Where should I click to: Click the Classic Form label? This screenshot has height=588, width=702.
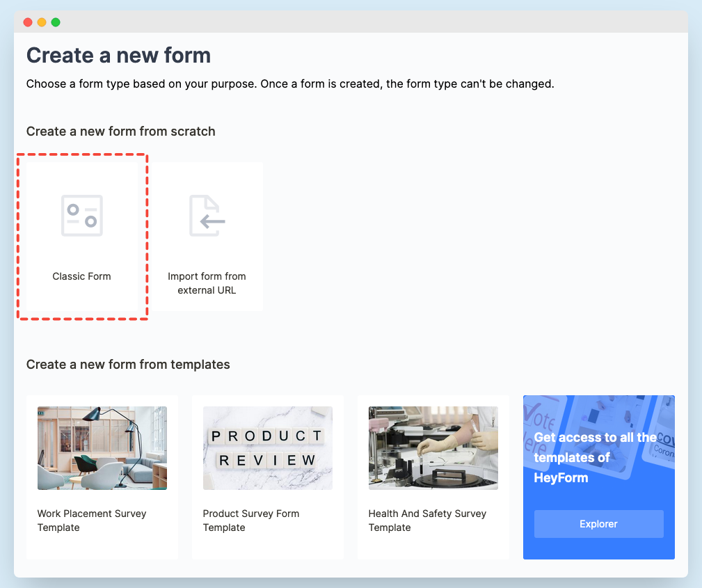(82, 276)
